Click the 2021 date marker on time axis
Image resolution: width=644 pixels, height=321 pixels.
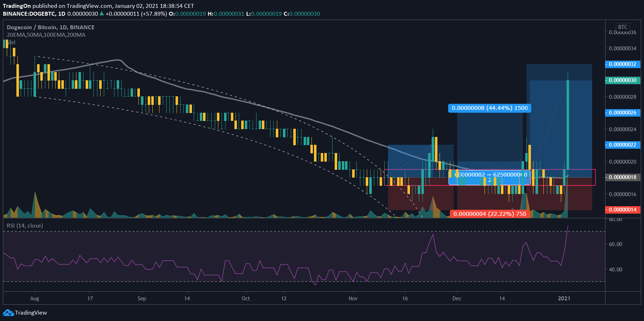pyautogui.click(x=564, y=299)
